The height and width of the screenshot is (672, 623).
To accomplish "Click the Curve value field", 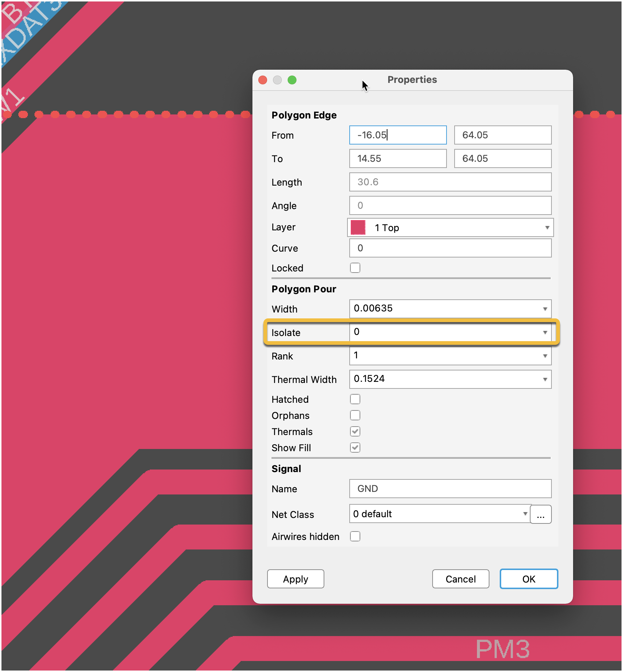I will 450,248.
